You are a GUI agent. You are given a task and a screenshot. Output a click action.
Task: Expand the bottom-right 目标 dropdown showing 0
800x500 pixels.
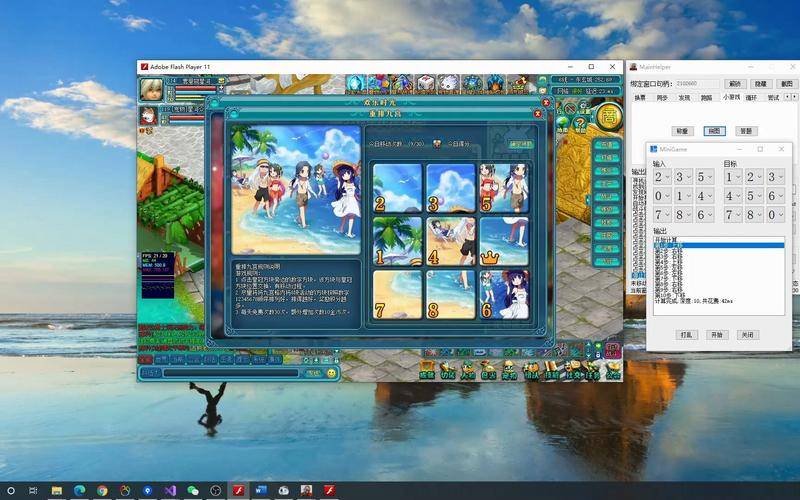point(774,215)
